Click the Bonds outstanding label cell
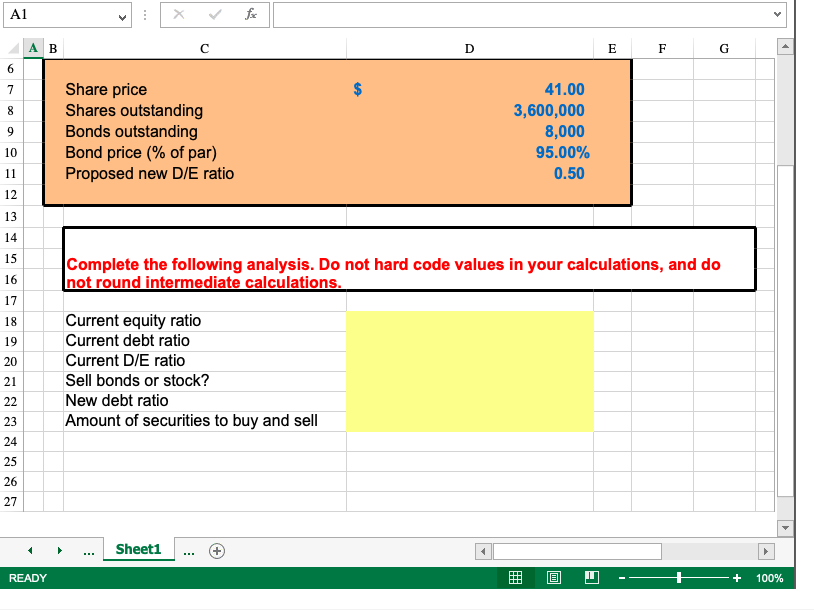 (131, 131)
